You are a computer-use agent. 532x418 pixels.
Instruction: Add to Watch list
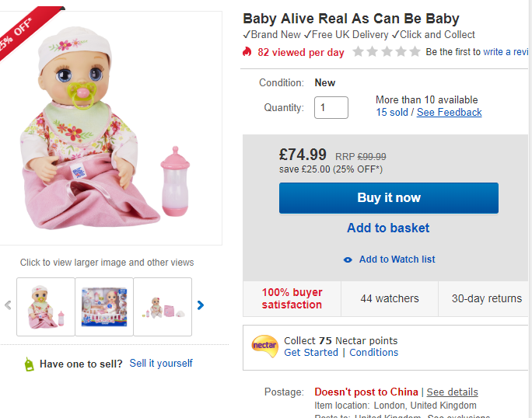pyautogui.click(x=397, y=260)
